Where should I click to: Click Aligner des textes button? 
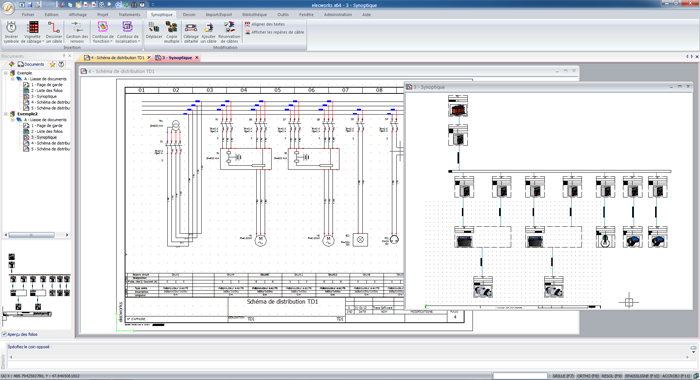pos(265,24)
